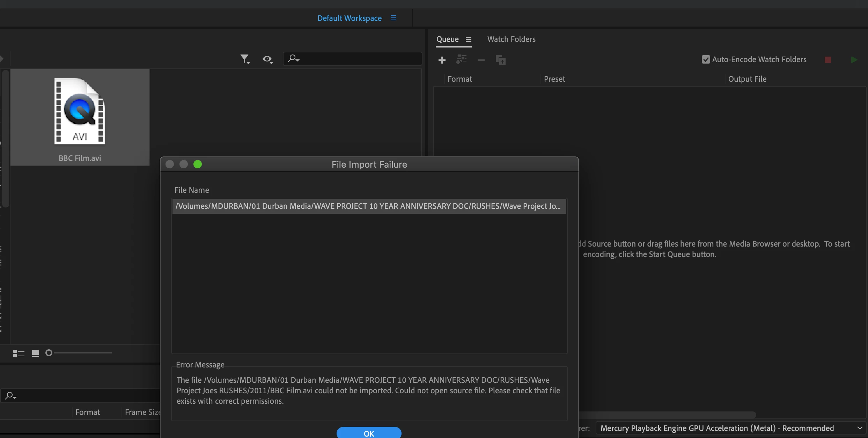Image resolution: width=868 pixels, height=438 pixels.
Task: Click the green Start Queue play button
Action: 854,60
